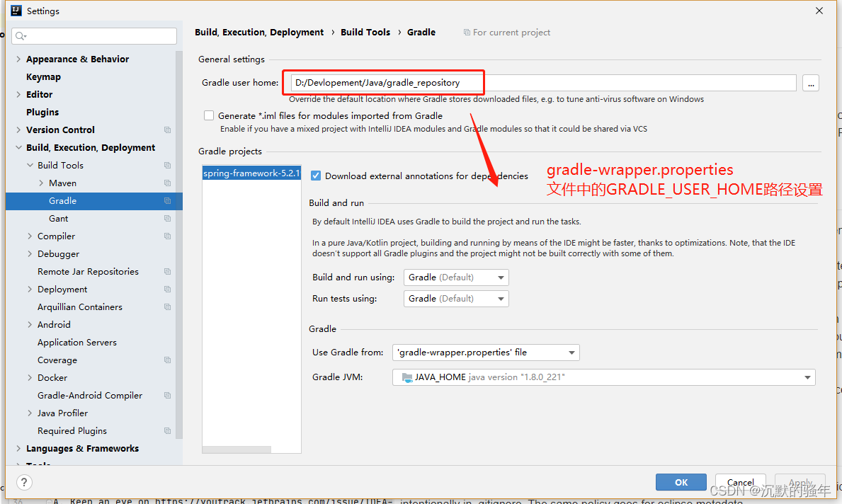
Task: Expand Appearance & Behavior section
Action: [x=18, y=59]
